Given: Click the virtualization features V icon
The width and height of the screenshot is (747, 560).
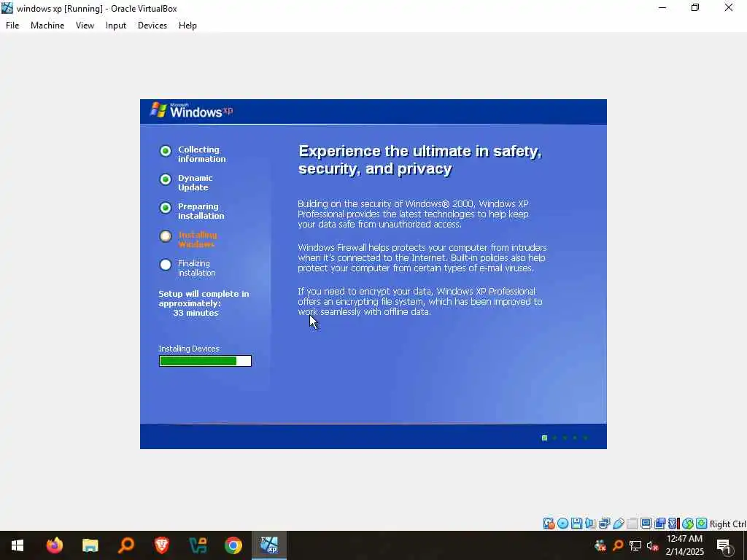Looking at the screenshot, I should tap(673, 524).
